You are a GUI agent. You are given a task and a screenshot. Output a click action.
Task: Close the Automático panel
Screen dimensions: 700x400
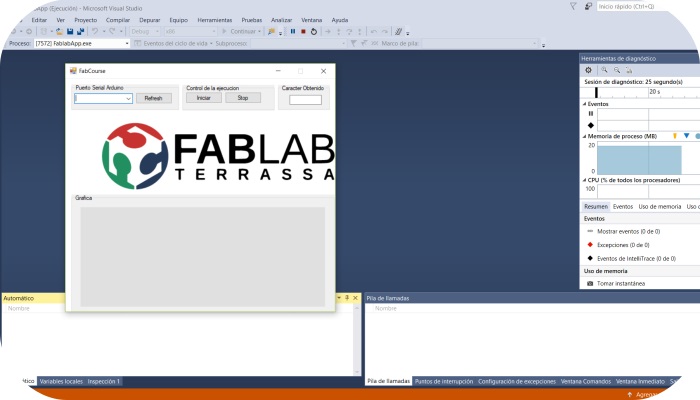355,298
